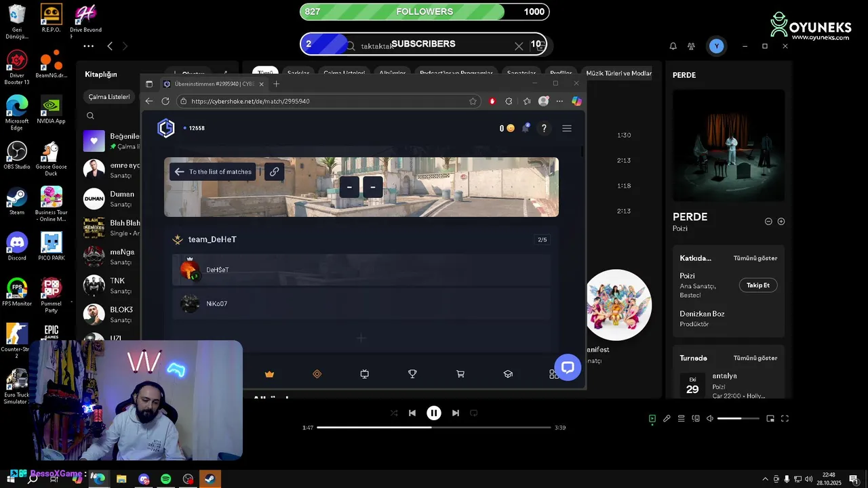
Task: Search within Spotify library icon
Action: tap(90, 116)
